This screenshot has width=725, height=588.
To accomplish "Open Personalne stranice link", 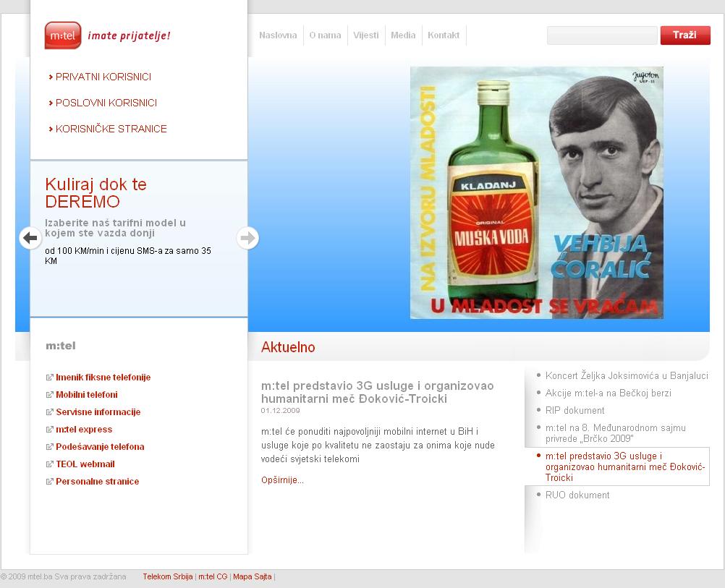I will point(98,481).
